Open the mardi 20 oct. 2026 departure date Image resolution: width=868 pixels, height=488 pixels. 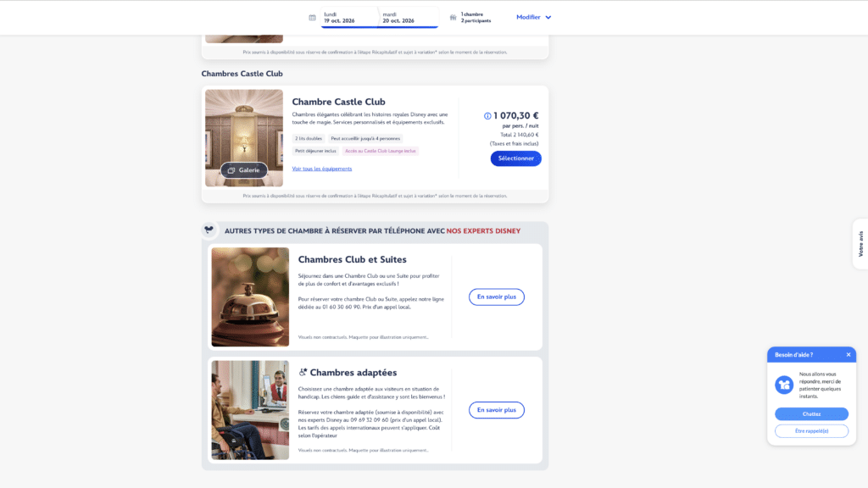408,17
